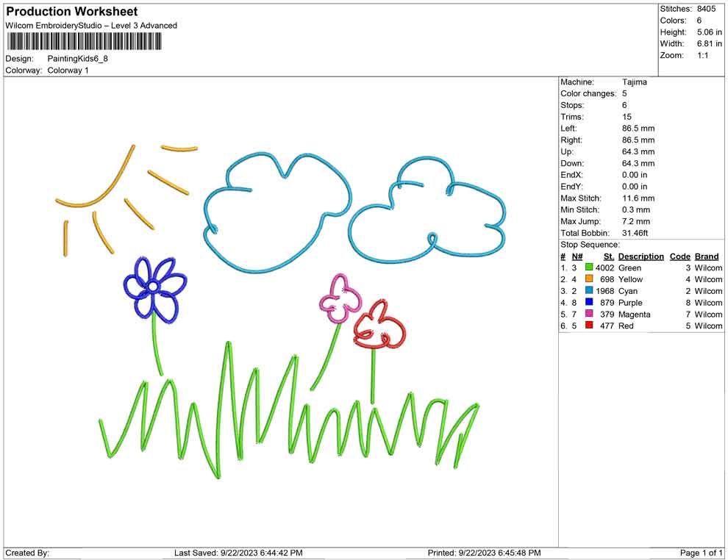
Task: Select the design name 'PaintingKids6_8'
Action: point(77,59)
